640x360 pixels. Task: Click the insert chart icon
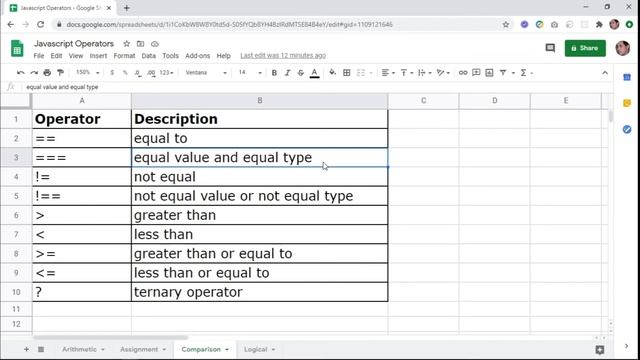[x=489, y=73]
